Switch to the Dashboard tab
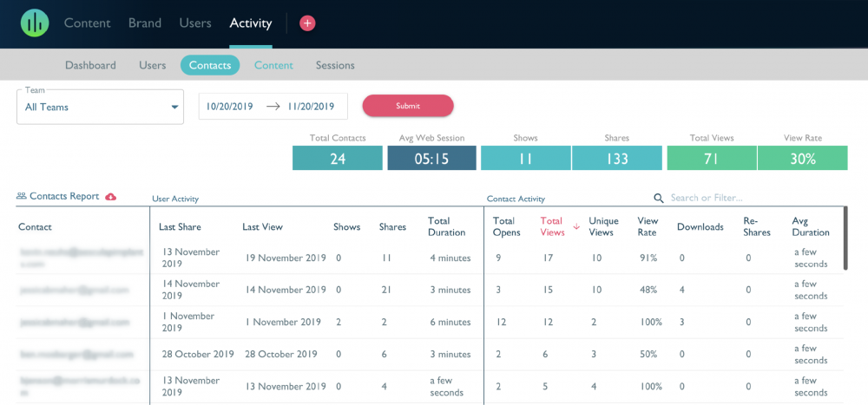This screenshot has height=405, width=868. pos(91,65)
